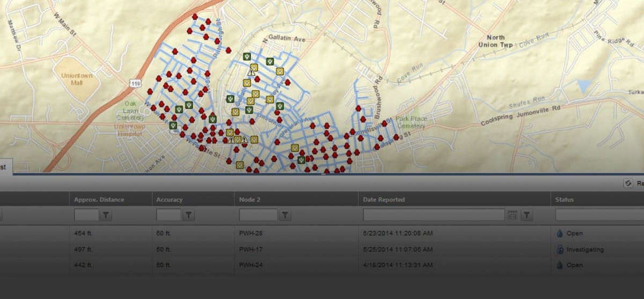The width and height of the screenshot is (644, 299).
Task: Click the water drop icon in PWH-28 row
Action: pos(559,234)
